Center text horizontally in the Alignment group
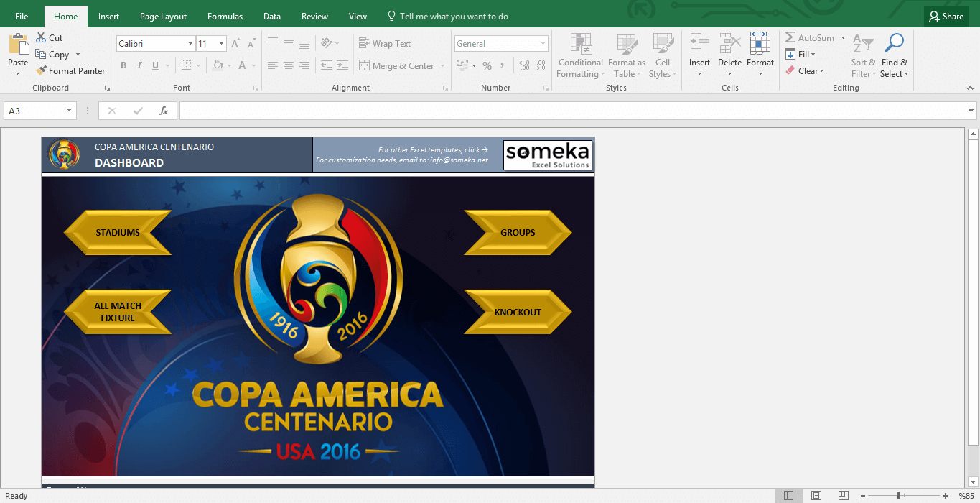The height and width of the screenshot is (503, 980). [x=289, y=65]
